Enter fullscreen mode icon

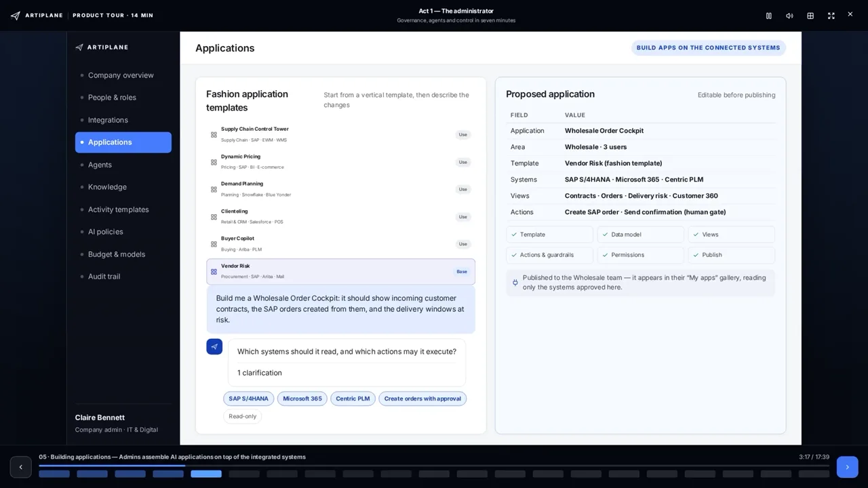click(x=831, y=16)
